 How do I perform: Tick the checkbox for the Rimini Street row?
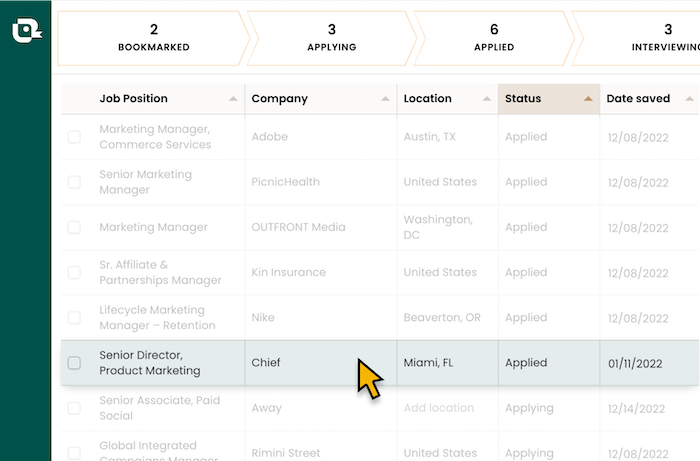pos(74,453)
